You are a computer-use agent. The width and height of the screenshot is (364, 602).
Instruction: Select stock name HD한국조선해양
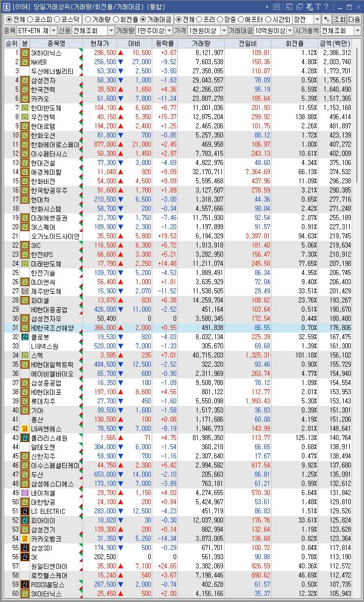(x=52, y=327)
